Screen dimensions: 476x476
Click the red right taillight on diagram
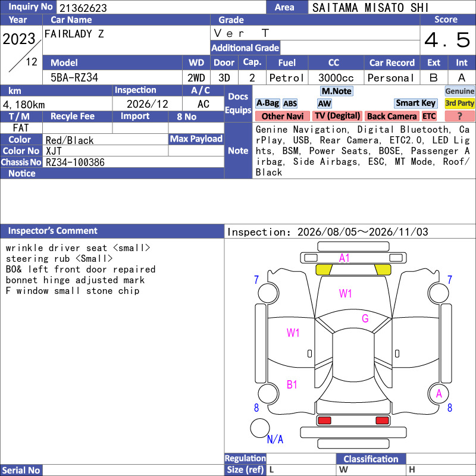(382, 421)
